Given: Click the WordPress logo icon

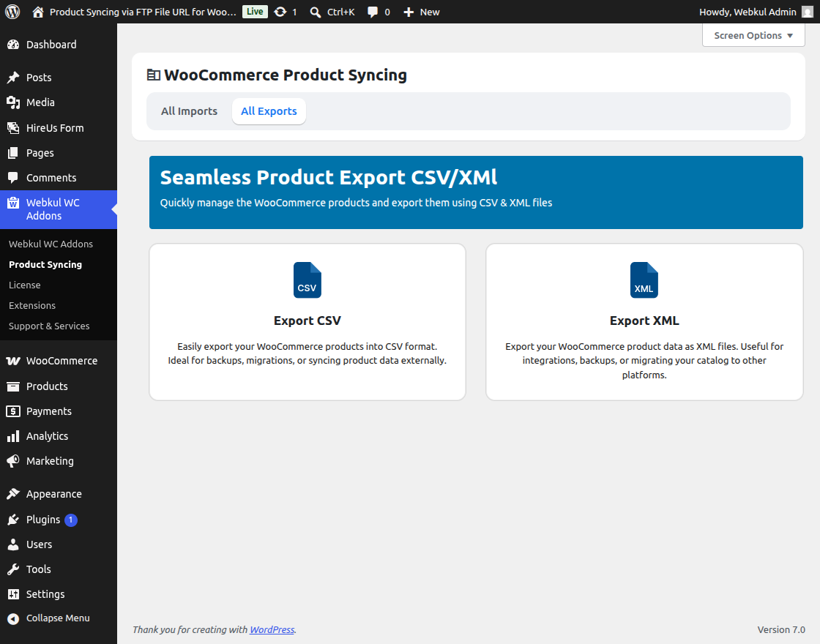Looking at the screenshot, I should click(x=12, y=12).
